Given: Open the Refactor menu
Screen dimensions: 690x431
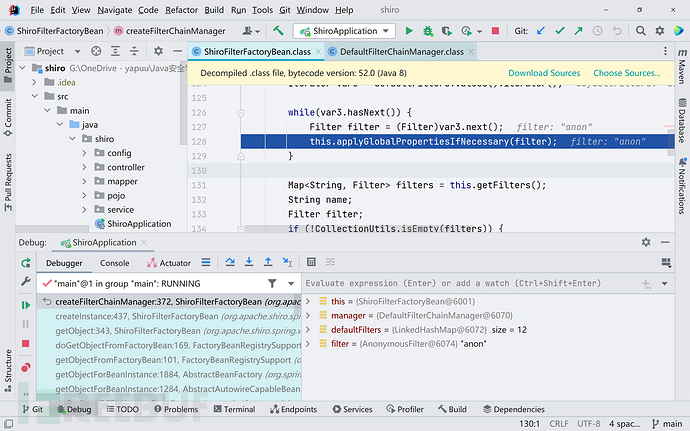Looking at the screenshot, I should (181, 10).
